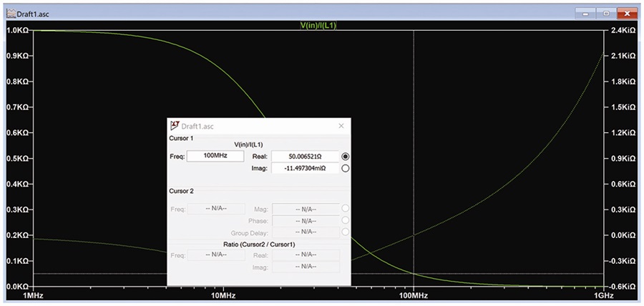Click the Cursor 2 Freq field
This screenshot has height=306, width=644.
pyautogui.click(x=216, y=209)
